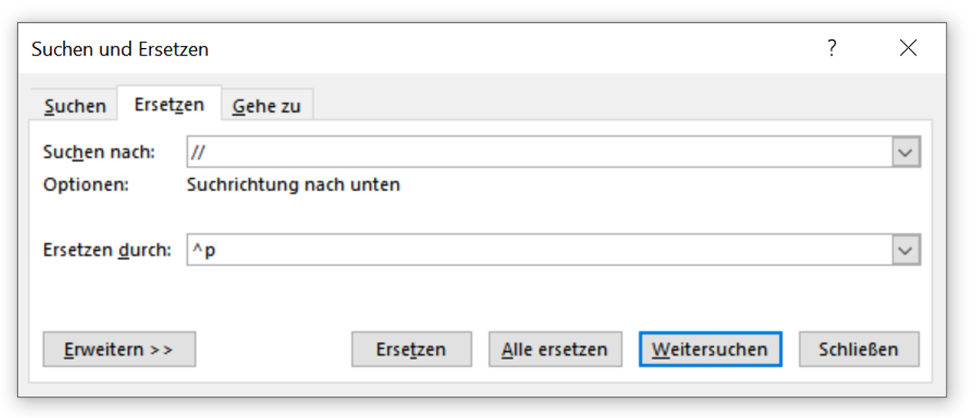This screenshot has height=418, width=980.
Task: Close the Suchen und Ersetzen dialog
Action: point(908,49)
